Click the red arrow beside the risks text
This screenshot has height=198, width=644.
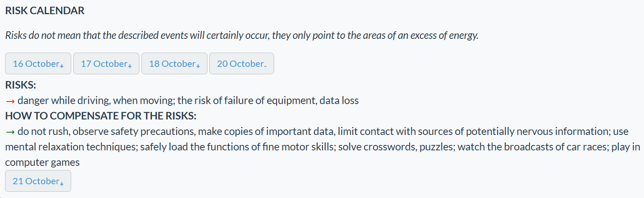[x=10, y=101]
